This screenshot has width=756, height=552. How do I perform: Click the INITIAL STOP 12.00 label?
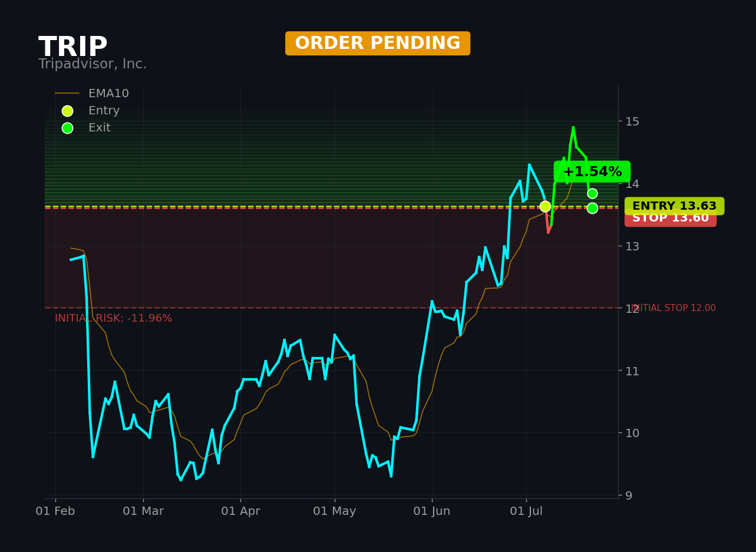[x=674, y=308]
